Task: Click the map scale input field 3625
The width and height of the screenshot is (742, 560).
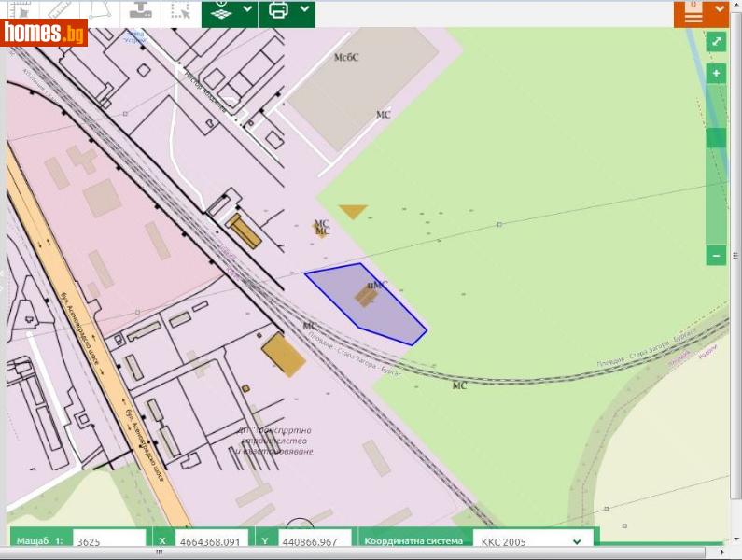Action: [x=109, y=541]
